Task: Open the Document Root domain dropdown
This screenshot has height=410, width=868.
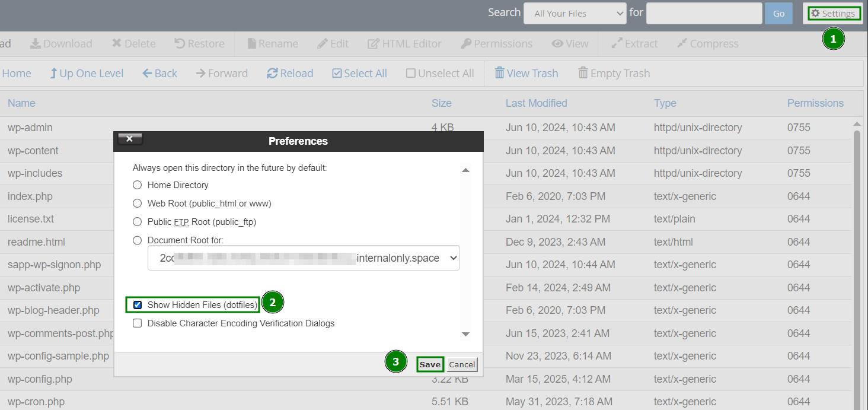Action: click(304, 258)
